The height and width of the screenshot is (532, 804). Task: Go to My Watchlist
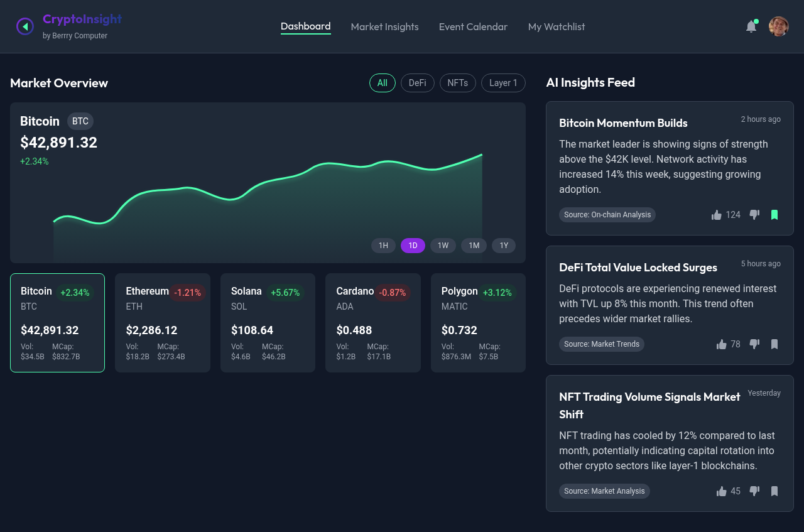(556, 26)
